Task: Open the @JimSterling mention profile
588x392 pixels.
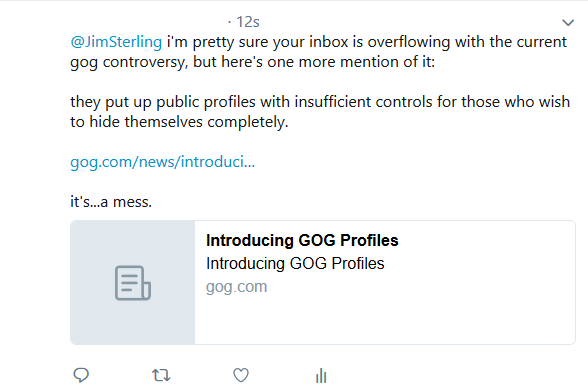Action: [116, 42]
